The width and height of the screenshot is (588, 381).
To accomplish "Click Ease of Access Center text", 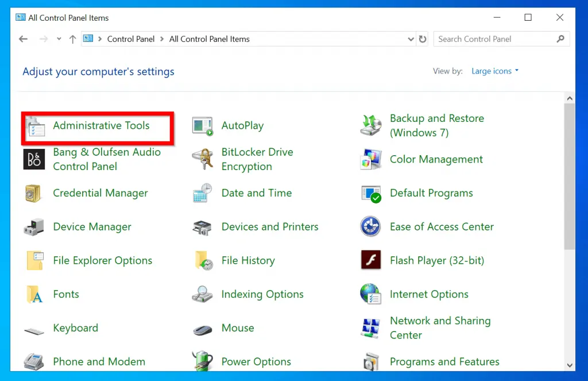I will [442, 227].
